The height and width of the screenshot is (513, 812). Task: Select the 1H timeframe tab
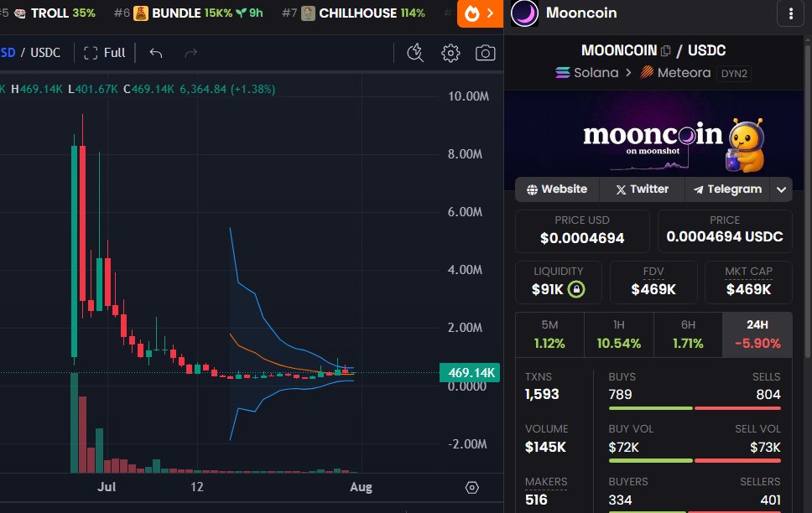coord(619,334)
